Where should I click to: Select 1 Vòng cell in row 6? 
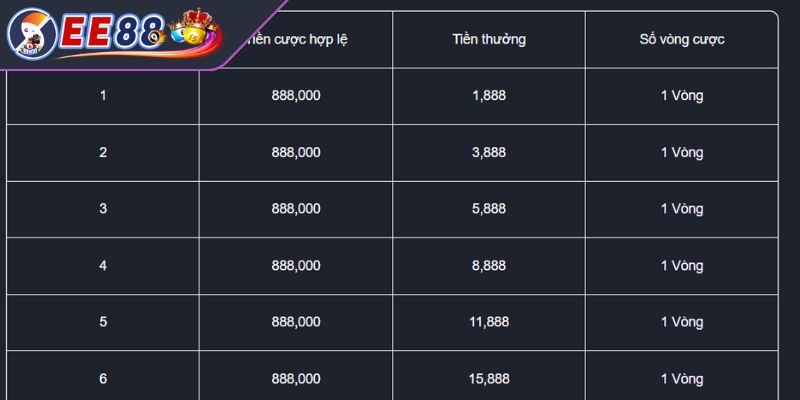pyautogui.click(x=682, y=379)
